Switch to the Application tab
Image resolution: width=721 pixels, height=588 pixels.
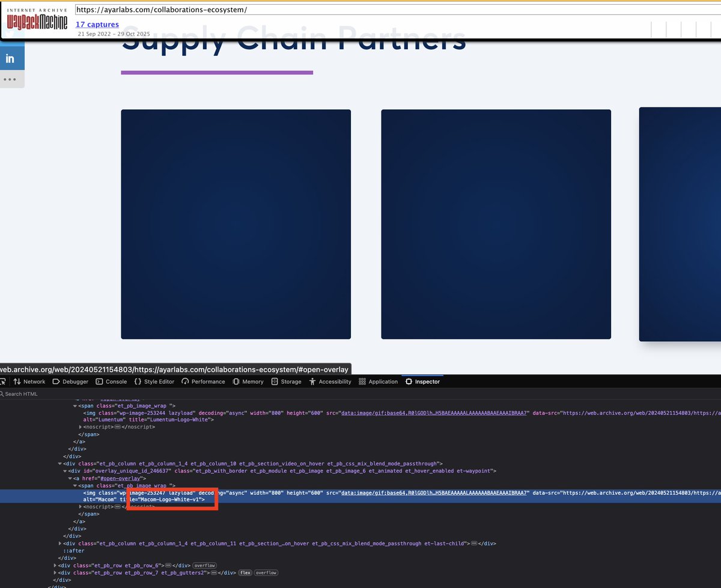tap(378, 381)
